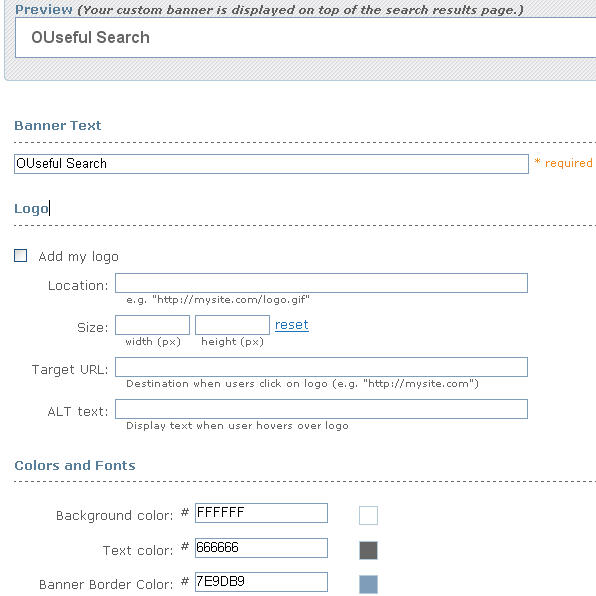Click the 'Preview' heading text
Image resolution: width=596 pixels, height=596 pixels.
coord(43,10)
